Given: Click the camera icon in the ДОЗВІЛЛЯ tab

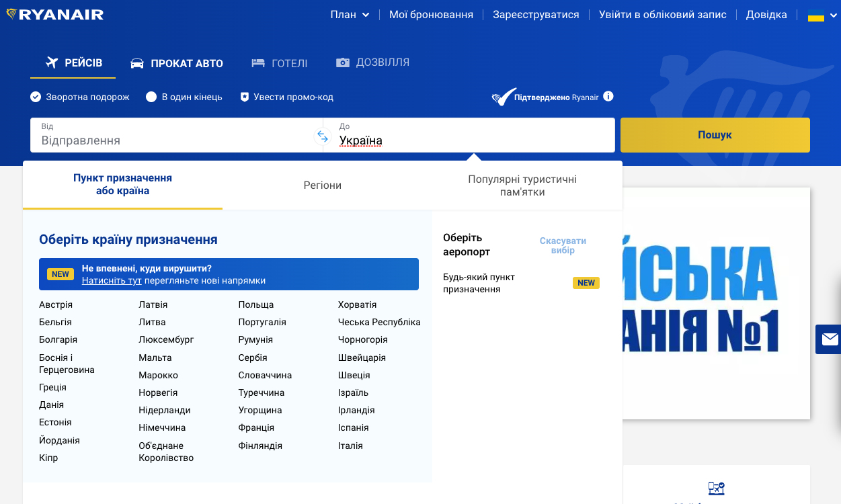Looking at the screenshot, I should point(343,62).
